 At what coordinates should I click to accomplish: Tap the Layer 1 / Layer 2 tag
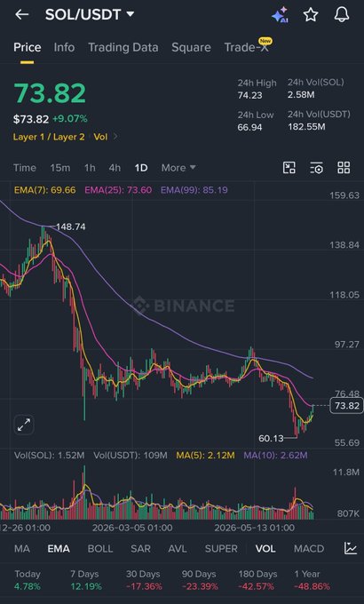(x=49, y=137)
